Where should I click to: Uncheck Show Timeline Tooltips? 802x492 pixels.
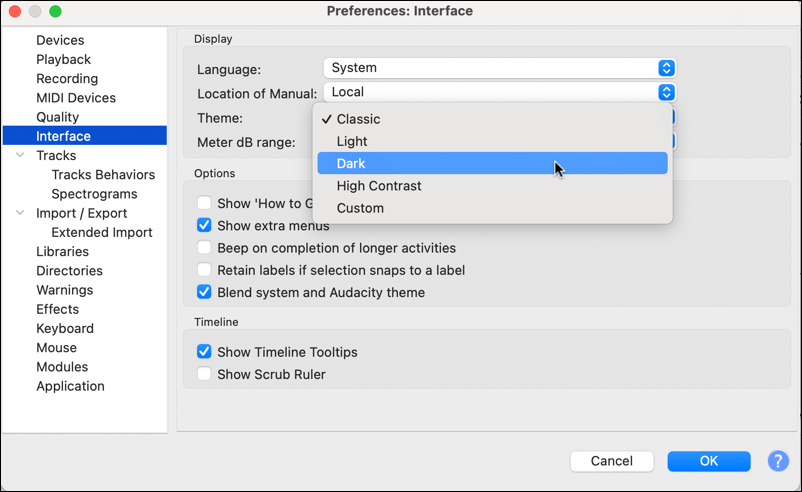[x=204, y=352]
